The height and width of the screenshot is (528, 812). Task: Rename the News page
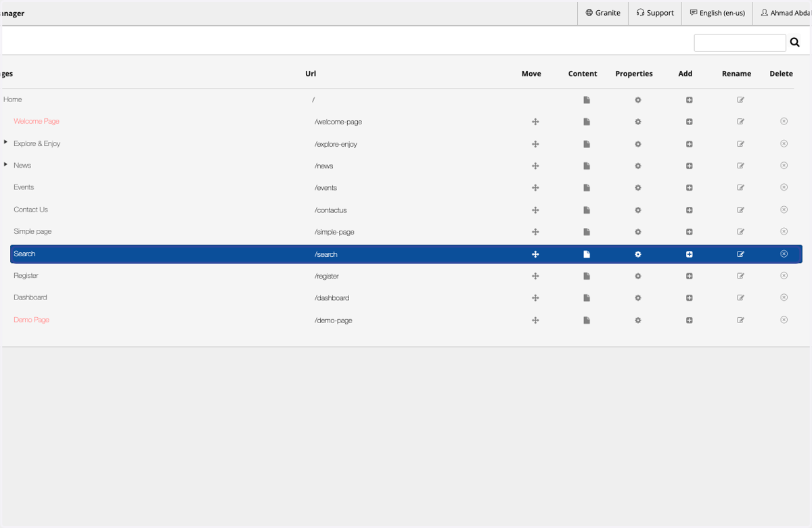(x=740, y=166)
